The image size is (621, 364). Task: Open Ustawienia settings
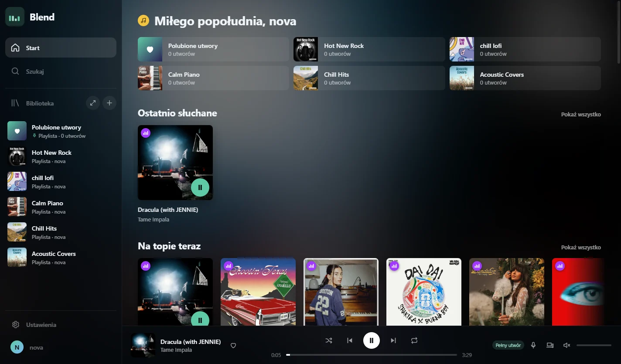pyautogui.click(x=61, y=325)
